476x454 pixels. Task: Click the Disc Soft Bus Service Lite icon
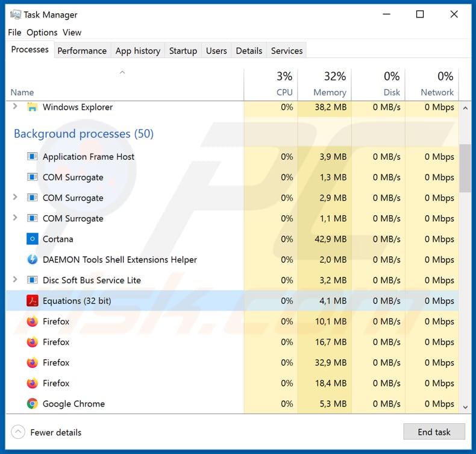pos(32,280)
